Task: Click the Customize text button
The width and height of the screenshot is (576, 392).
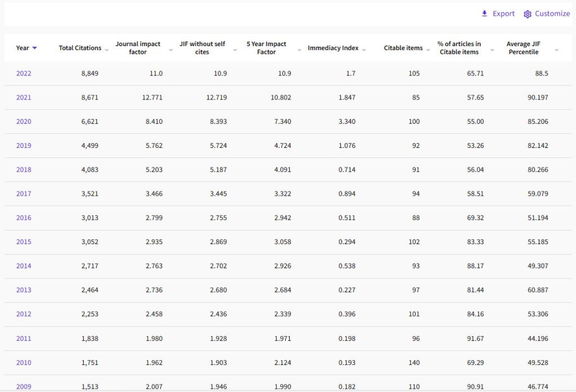Action: [x=552, y=13]
